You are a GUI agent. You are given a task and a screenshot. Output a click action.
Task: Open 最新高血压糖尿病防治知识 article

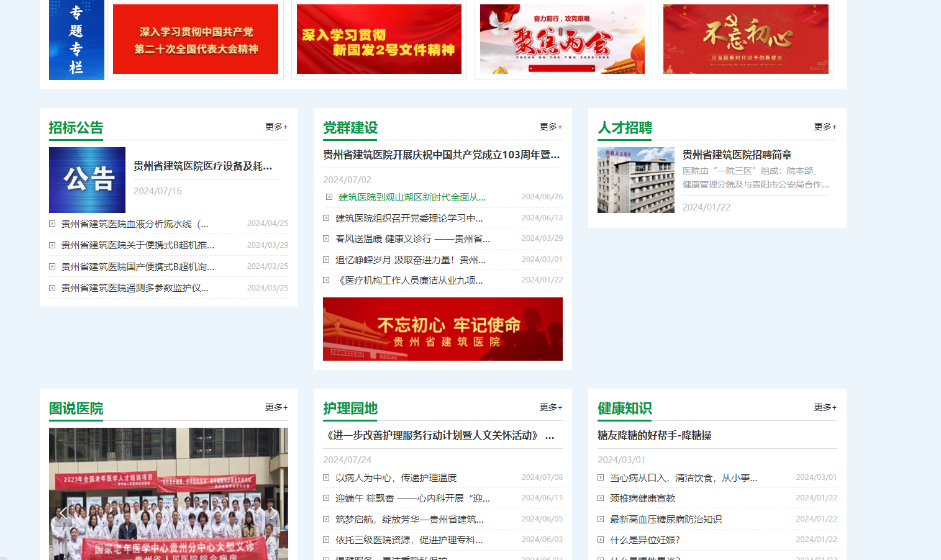tap(666, 519)
